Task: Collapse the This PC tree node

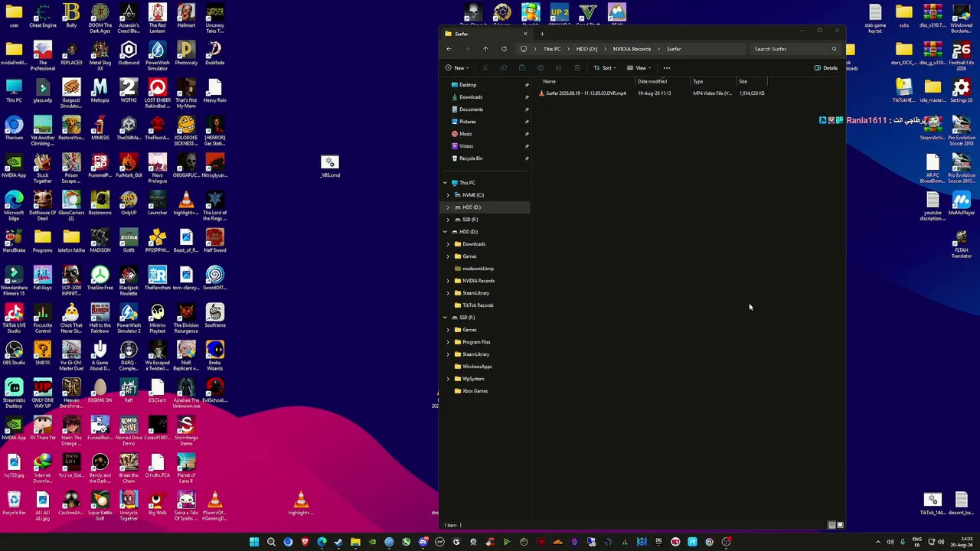Action: click(x=445, y=183)
